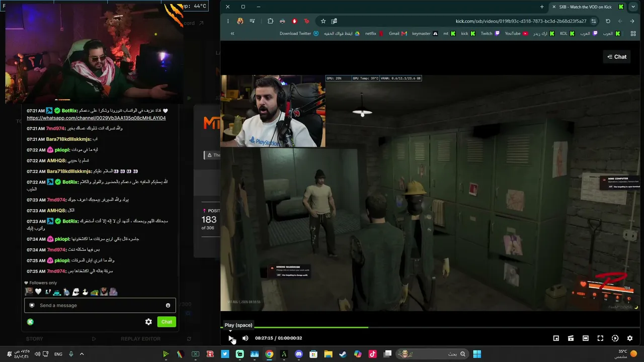The image size is (644, 362).
Task: Open the keymaster bookmark
Action: 425,34
